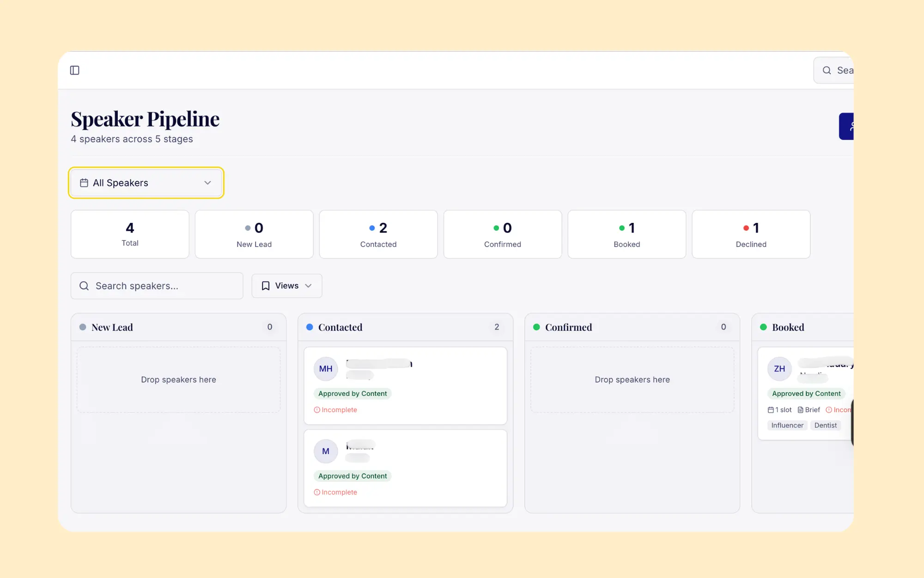Select the Confirmed stat card
924x578 pixels.
point(503,234)
